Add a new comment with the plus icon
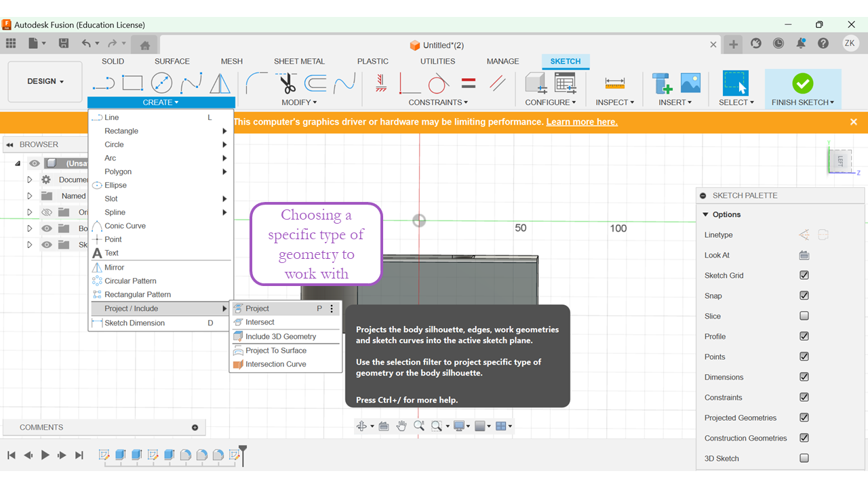Image resolution: width=868 pixels, height=488 pixels. click(x=195, y=428)
